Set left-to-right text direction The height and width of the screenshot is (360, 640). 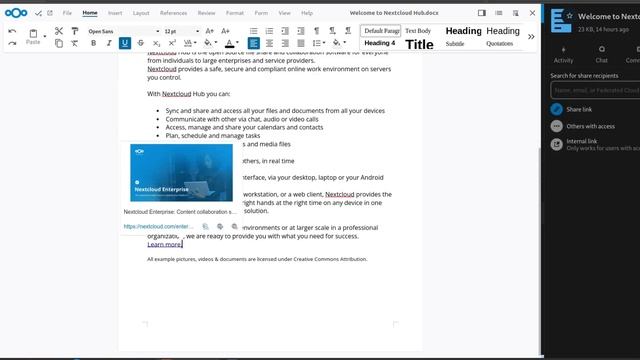click(332, 31)
